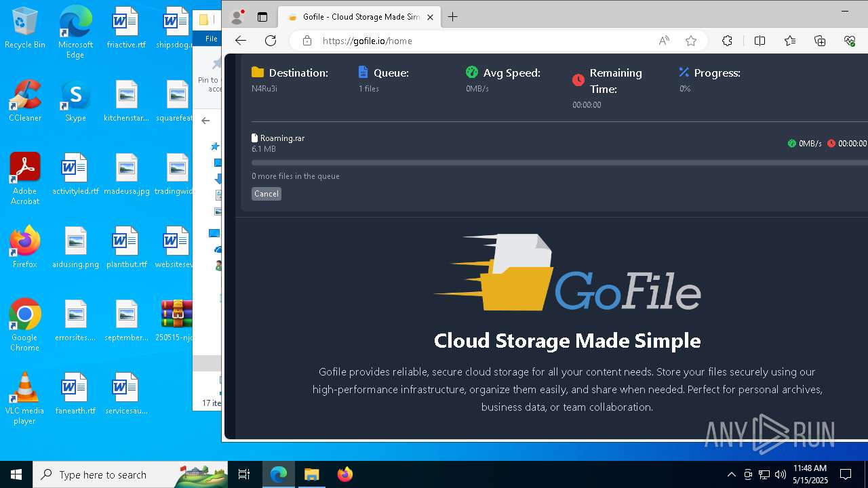The height and width of the screenshot is (488, 868).
Task: Select the friactive.rtf desktop file
Action: point(126,28)
